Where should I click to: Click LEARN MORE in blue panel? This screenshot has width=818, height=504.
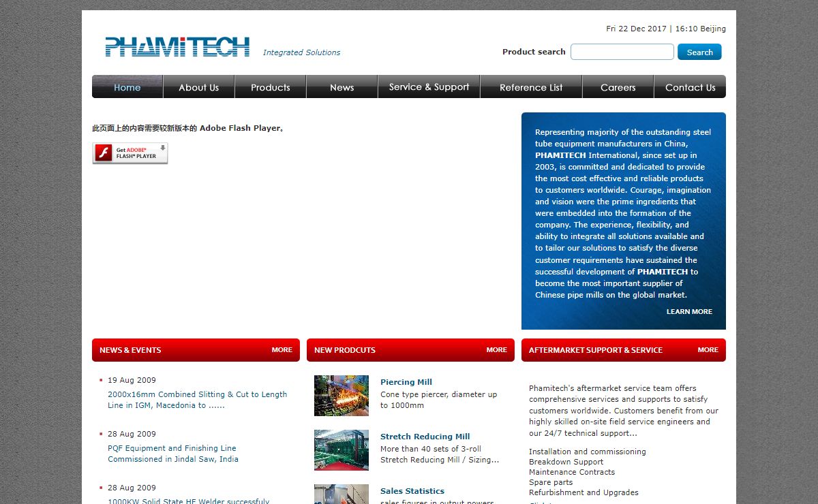point(689,311)
